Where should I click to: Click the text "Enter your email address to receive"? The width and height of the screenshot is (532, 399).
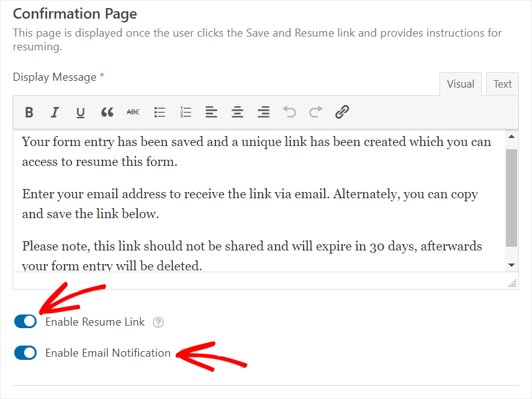(123, 194)
